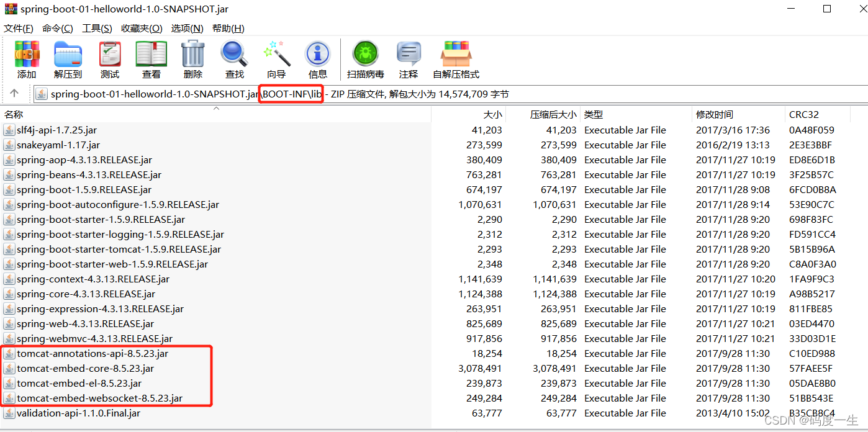Select spring-boot-starter-logging-1.5.9.RELEASE.jar

pyautogui.click(x=120, y=235)
